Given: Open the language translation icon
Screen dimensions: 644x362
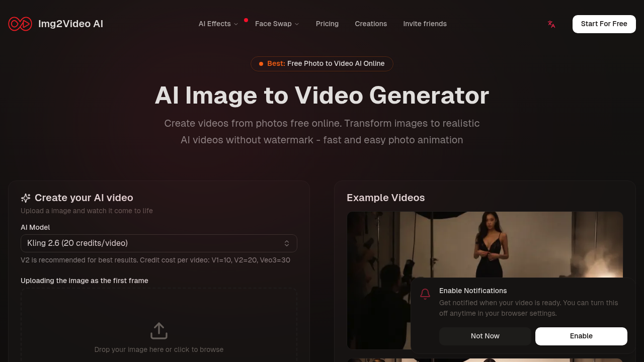Looking at the screenshot, I should coord(551,24).
